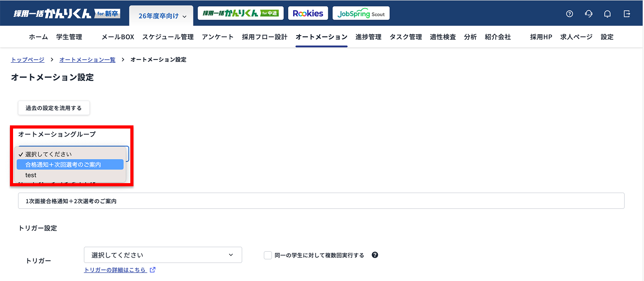The height and width of the screenshot is (281, 644).
Task: Click the tooltip question mark beside 複数回実行する
Action: (374, 255)
